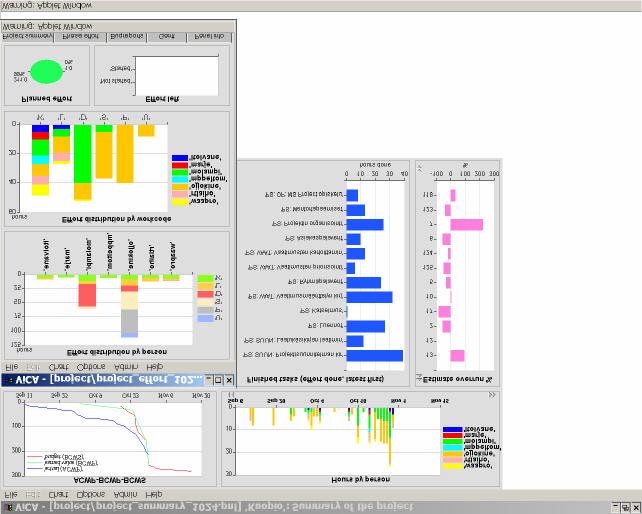Click the 'ACWP-BCWP-BCWS' chart title
Screen dimensions: 642x514
pyautogui.click(x=109, y=480)
